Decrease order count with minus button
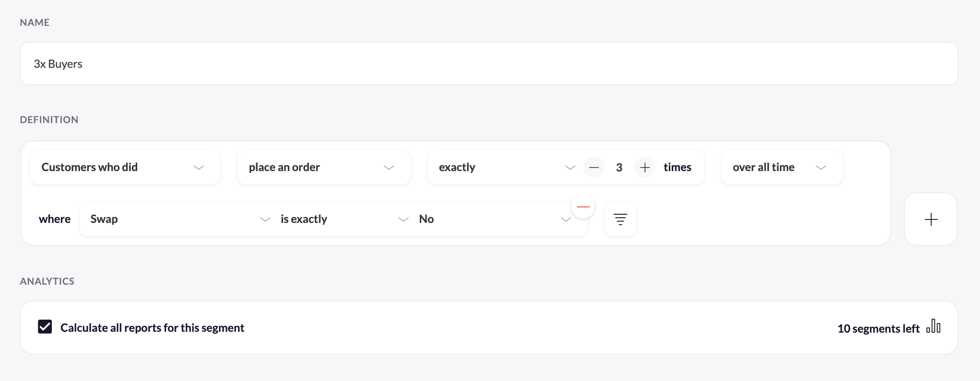This screenshot has height=381, width=980. (x=594, y=167)
